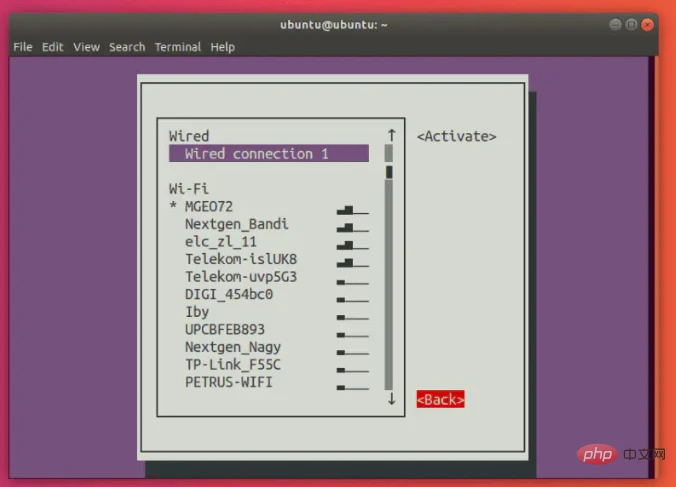Click signal bars icon beside DIGI_454bc0

[352, 295]
